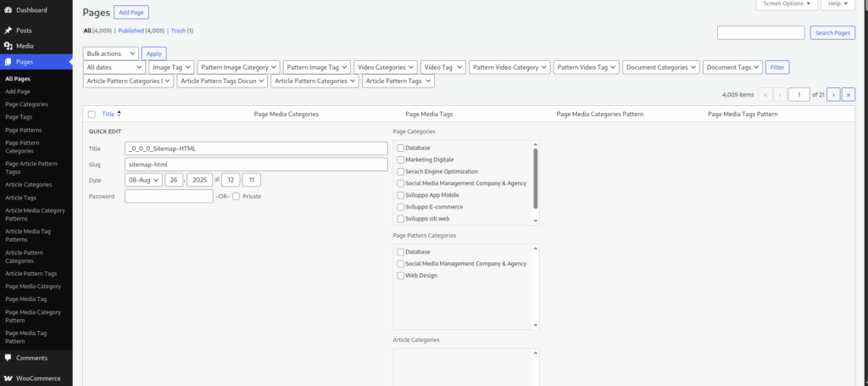
Task: Check Serach Engine Optimization category
Action: [x=401, y=171]
